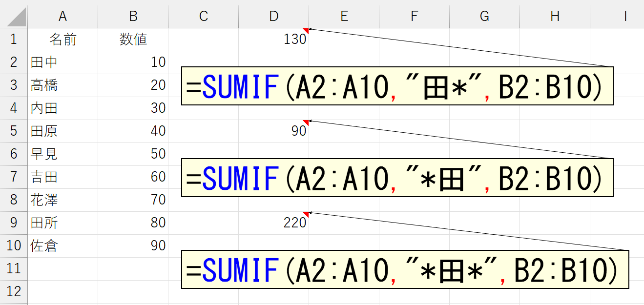644x305 pixels.
Task: Select row 7 header
Action: (14, 177)
